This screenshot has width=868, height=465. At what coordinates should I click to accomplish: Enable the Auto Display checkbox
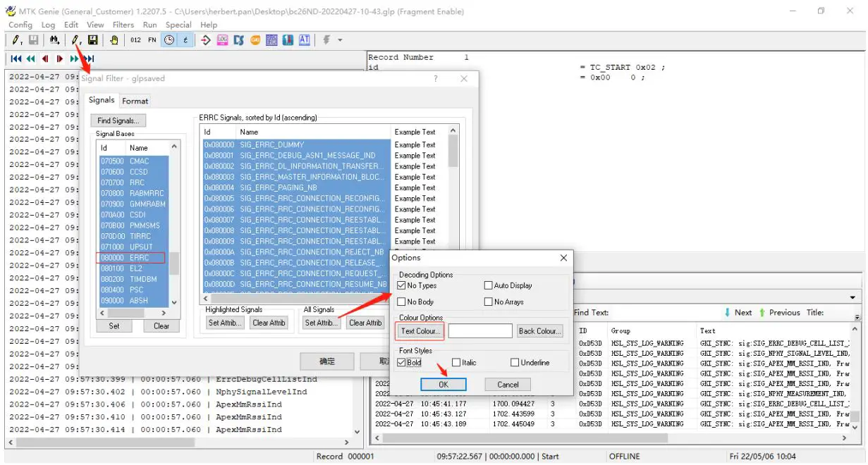[487, 285]
